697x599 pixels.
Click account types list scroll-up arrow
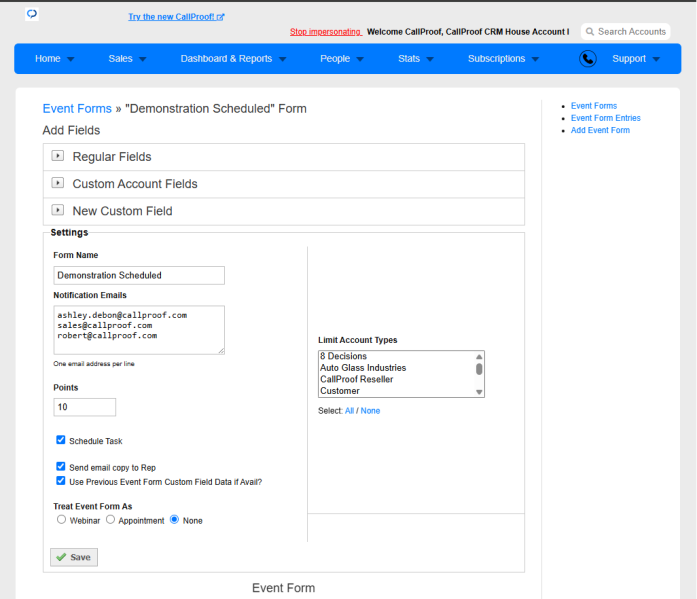click(479, 357)
